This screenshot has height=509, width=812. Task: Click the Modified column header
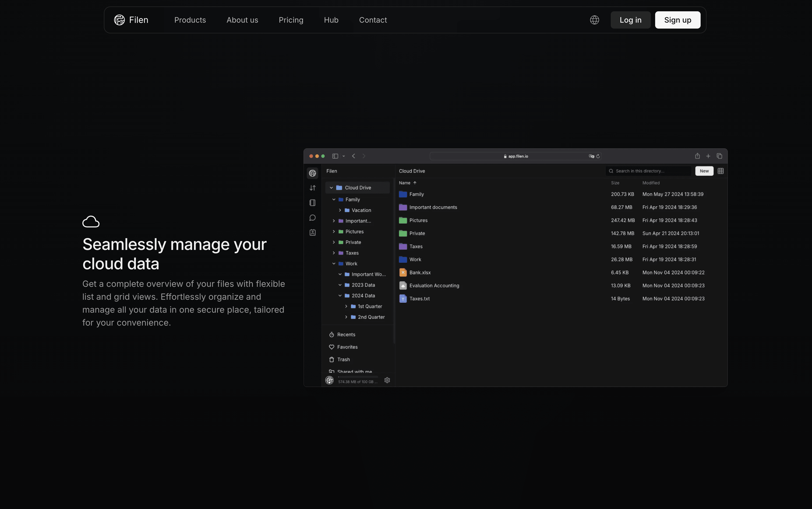pyautogui.click(x=651, y=183)
